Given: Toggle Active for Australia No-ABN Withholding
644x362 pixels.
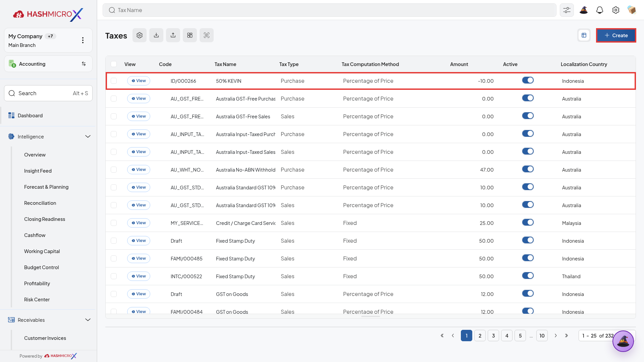Looking at the screenshot, I should [x=528, y=169].
